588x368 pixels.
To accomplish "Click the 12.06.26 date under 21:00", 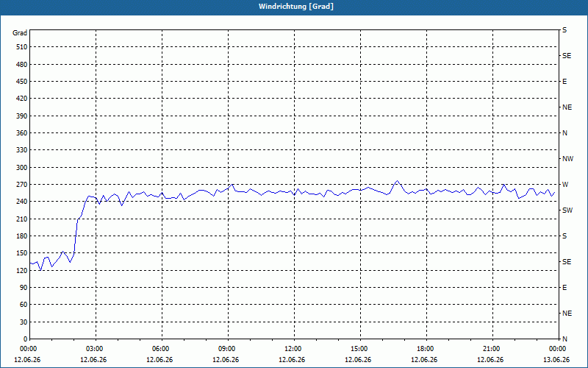I will (x=490, y=360).
